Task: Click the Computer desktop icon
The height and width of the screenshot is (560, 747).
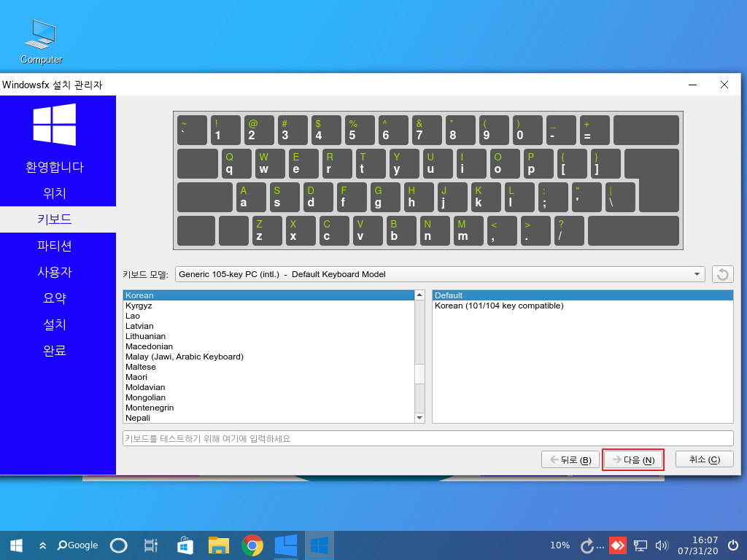Action: (42, 42)
